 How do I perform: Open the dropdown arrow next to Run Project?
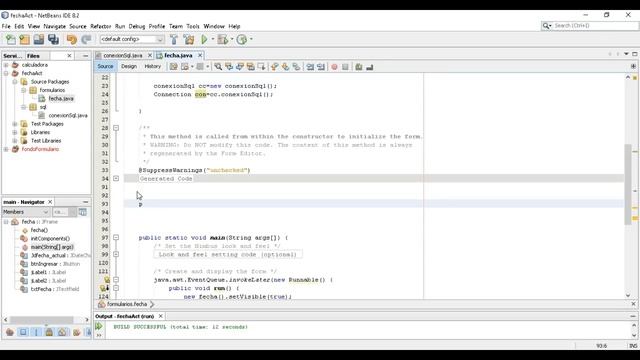pyautogui.click(x=212, y=39)
